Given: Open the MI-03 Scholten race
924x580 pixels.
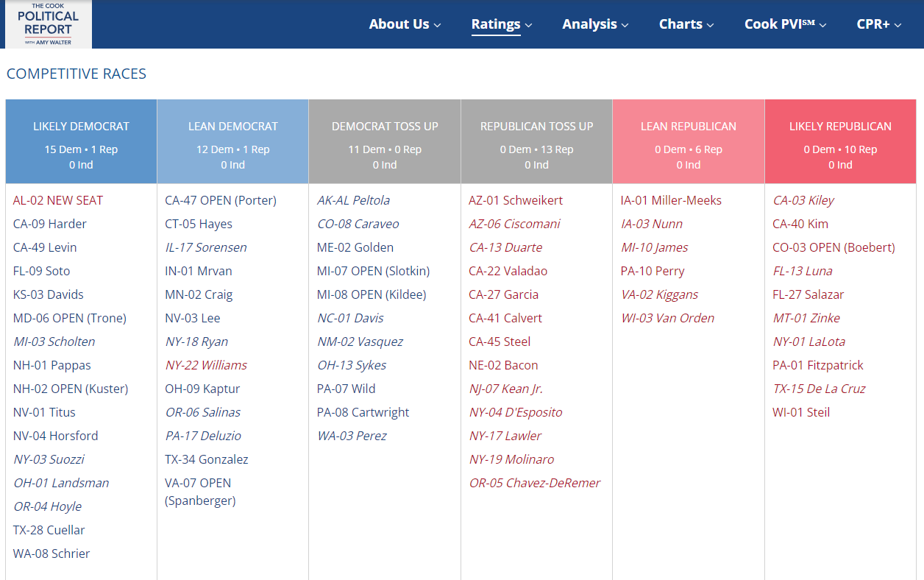Looking at the screenshot, I should click(x=54, y=342).
